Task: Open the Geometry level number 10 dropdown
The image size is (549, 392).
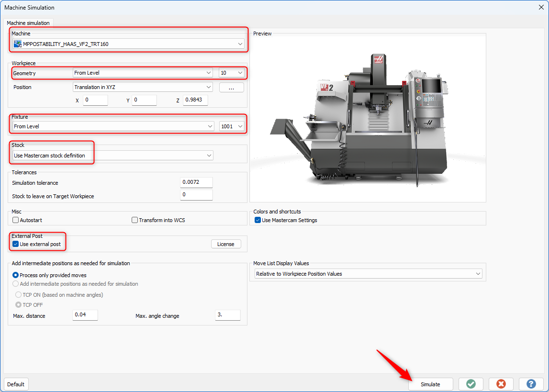Action: coord(232,73)
